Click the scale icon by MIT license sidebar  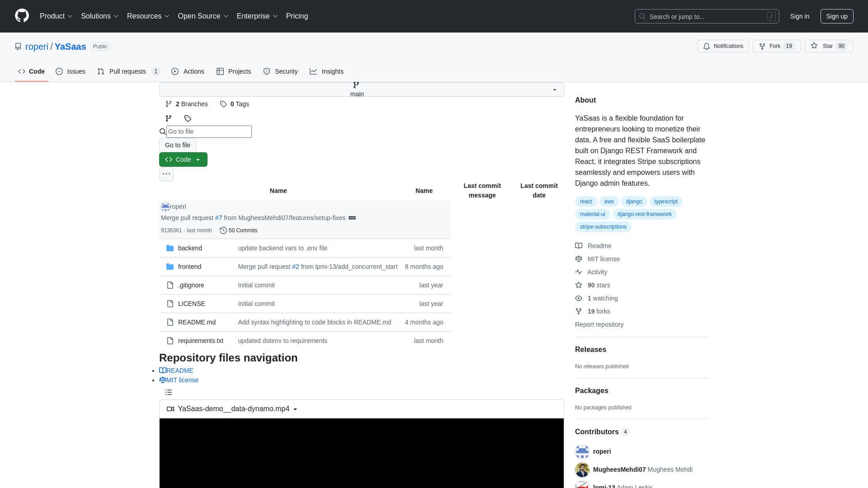(579, 259)
